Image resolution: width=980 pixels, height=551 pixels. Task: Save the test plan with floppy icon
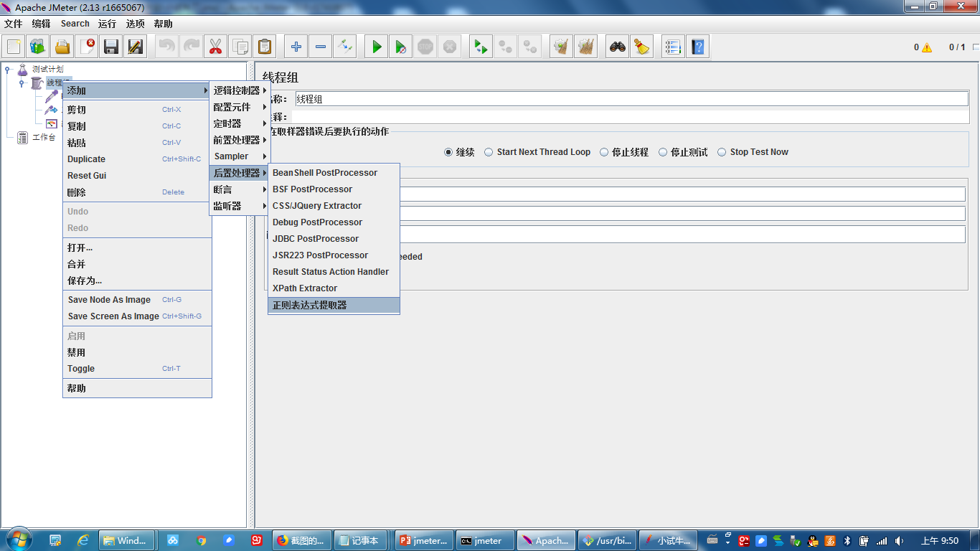[x=111, y=47]
